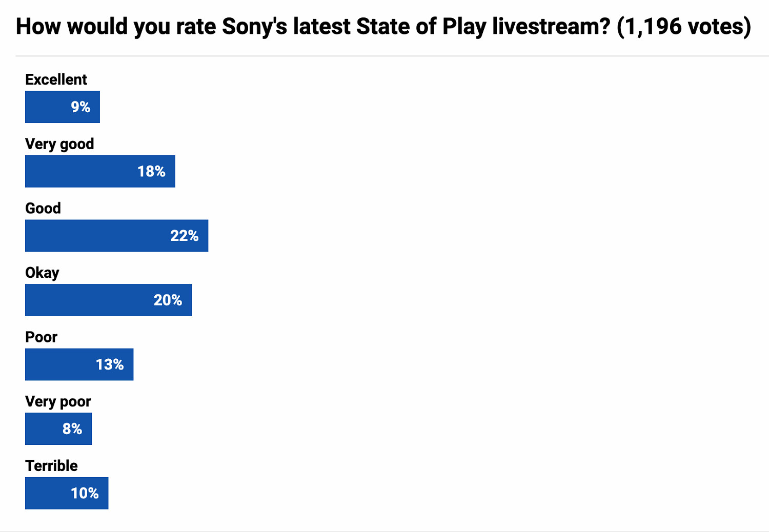This screenshot has width=769, height=532.
Task: Click the "Very good" option label
Action: click(59, 144)
